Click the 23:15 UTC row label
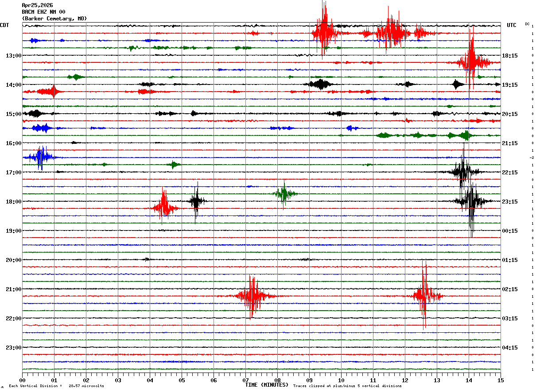Image resolution: width=536 pixels, height=392 pixels. click(x=510, y=202)
